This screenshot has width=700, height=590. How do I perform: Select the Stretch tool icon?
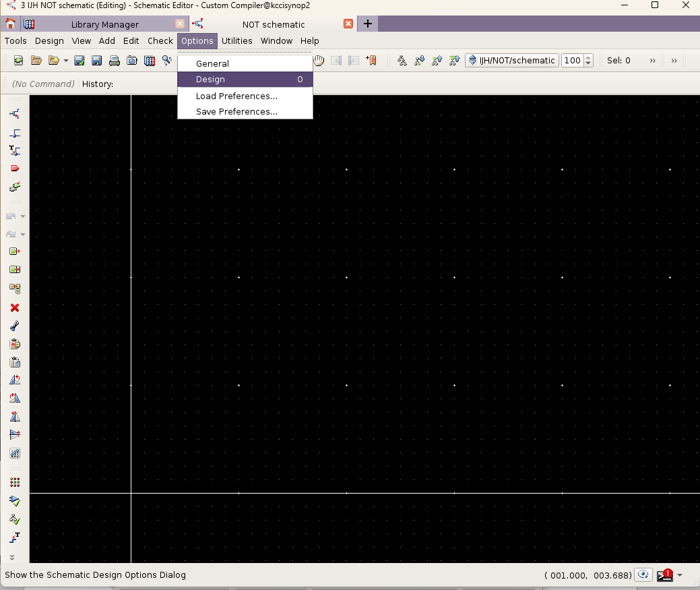pos(15,269)
